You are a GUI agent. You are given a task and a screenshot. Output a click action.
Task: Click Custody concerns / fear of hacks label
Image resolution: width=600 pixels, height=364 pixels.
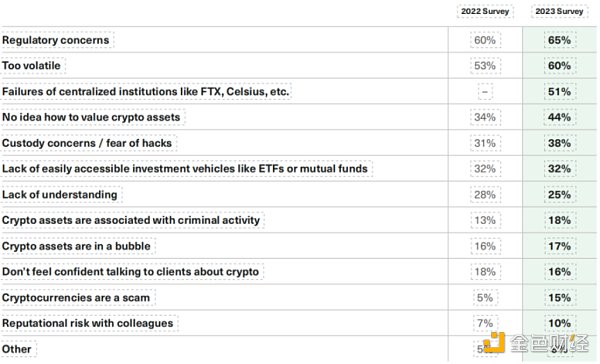click(87, 143)
